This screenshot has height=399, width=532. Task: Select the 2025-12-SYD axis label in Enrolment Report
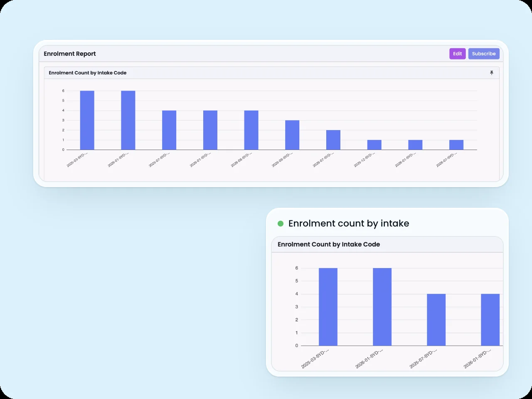coord(364,160)
